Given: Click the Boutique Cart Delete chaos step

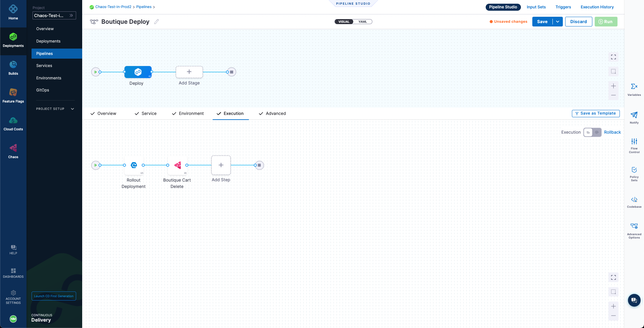Looking at the screenshot, I should pyautogui.click(x=177, y=165).
